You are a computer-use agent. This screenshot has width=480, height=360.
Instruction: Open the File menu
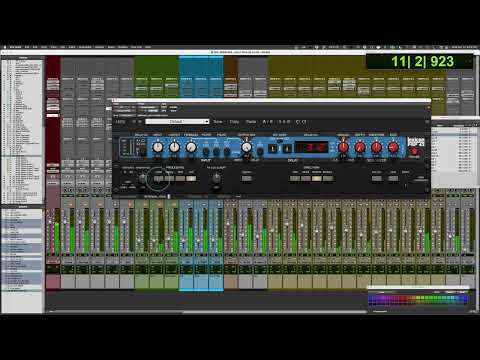click(x=27, y=47)
